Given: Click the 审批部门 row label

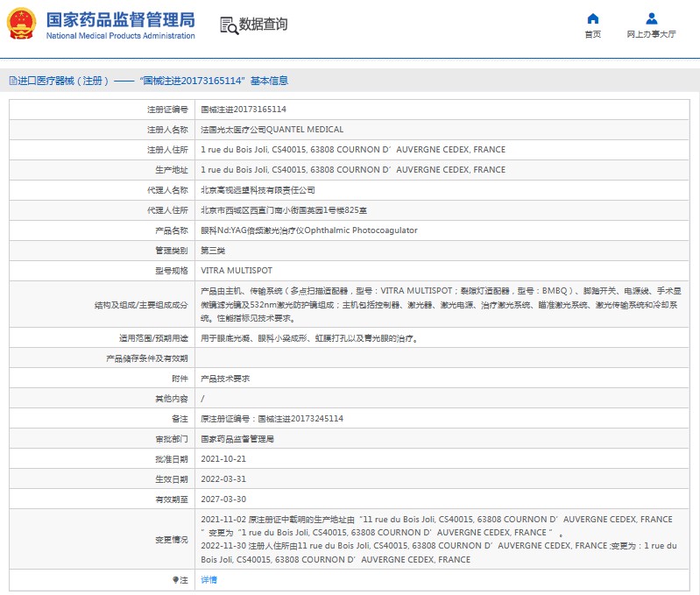Looking at the screenshot, I should coord(172,439).
